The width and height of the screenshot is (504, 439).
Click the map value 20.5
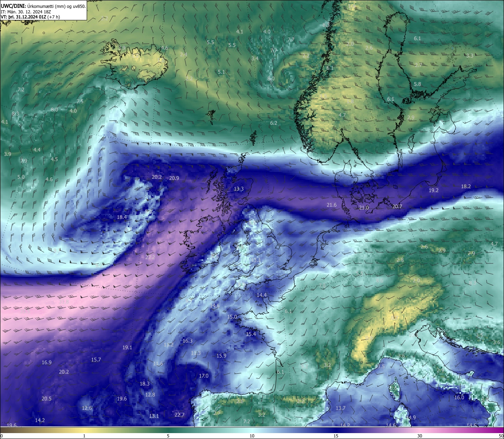[46, 398]
